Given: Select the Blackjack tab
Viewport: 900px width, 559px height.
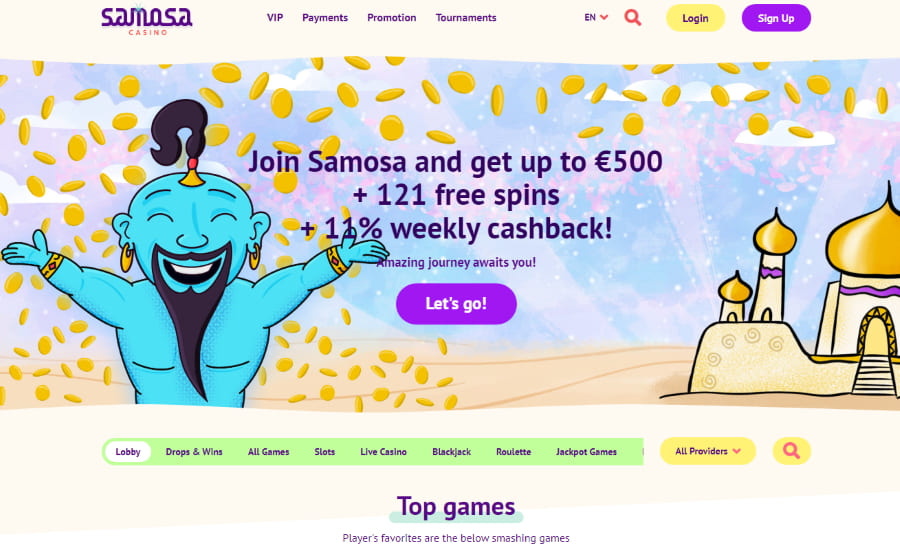Looking at the screenshot, I should (452, 452).
